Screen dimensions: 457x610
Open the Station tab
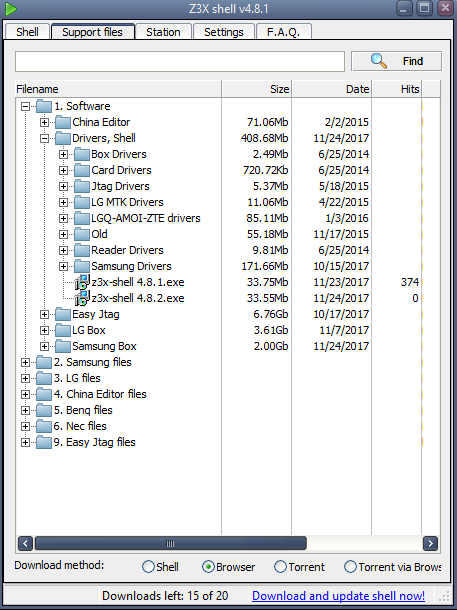[163, 32]
